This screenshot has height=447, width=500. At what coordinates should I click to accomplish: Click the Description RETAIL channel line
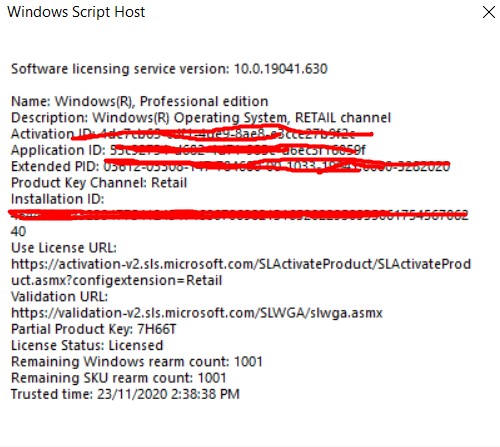(x=201, y=118)
